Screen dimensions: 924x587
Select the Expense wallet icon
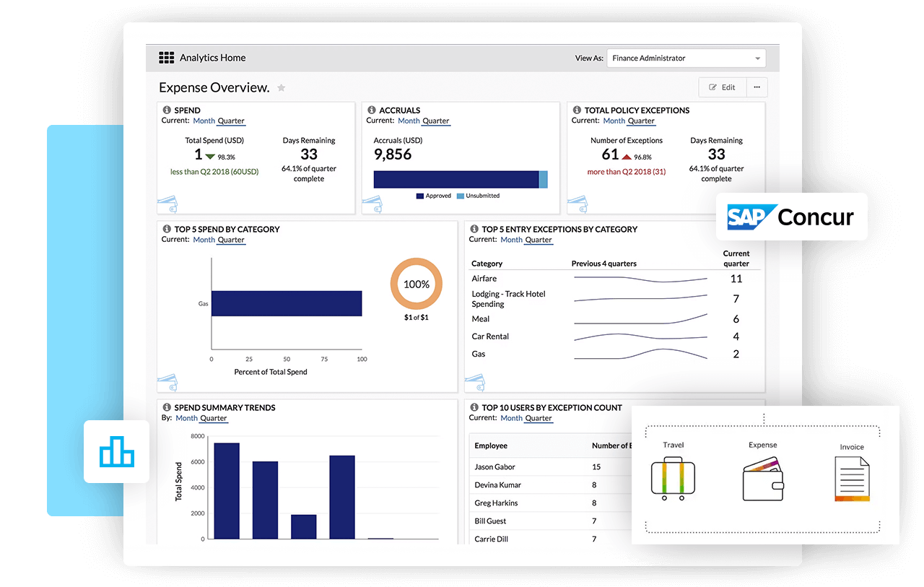coord(762,479)
